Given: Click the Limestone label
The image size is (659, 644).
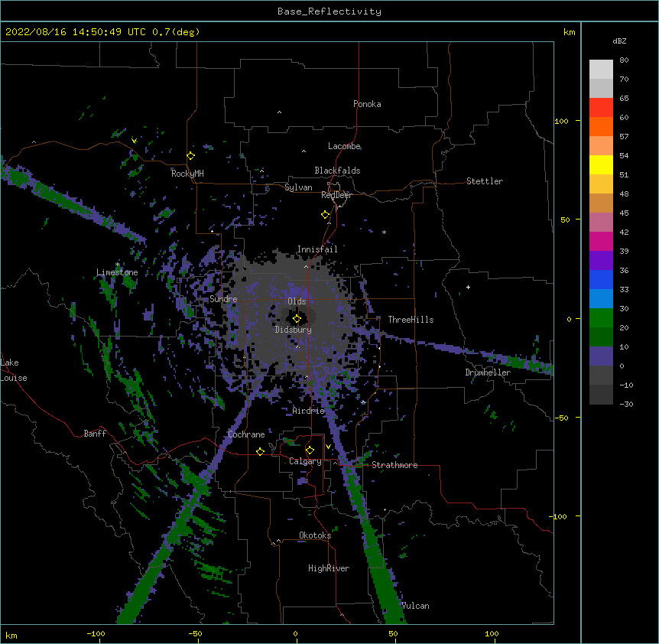Looking at the screenshot, I should (117, 272).
